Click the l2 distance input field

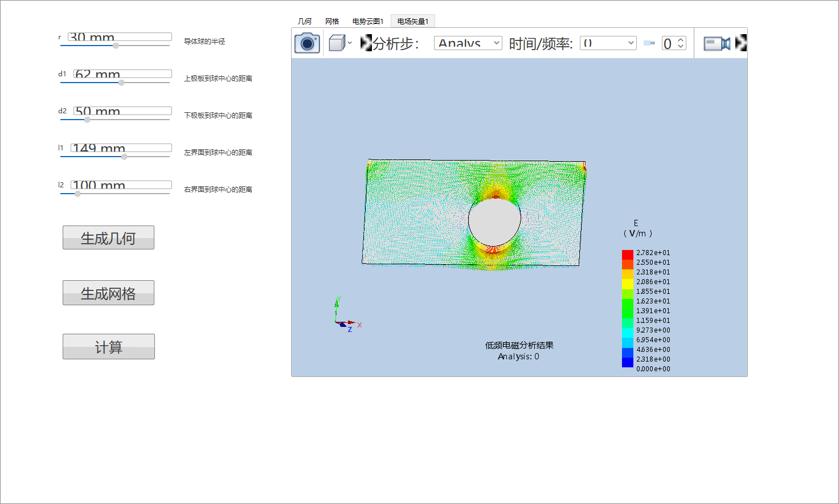[121, 185]
